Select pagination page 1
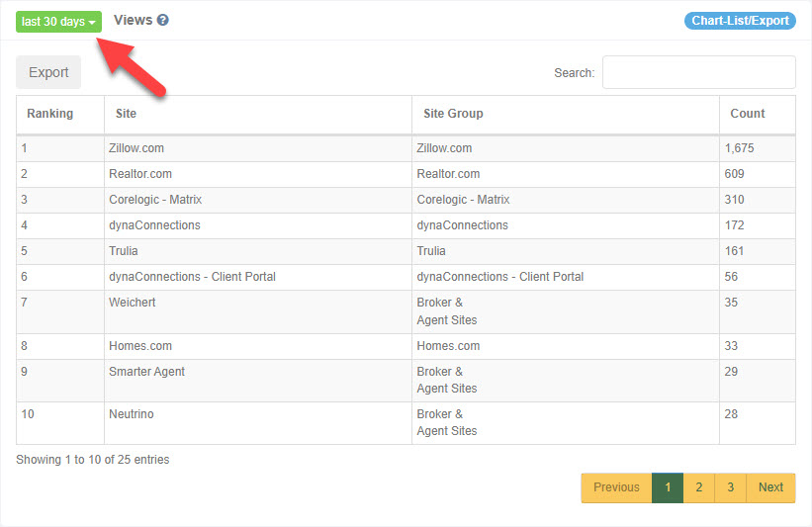 [x=668, y=487]
